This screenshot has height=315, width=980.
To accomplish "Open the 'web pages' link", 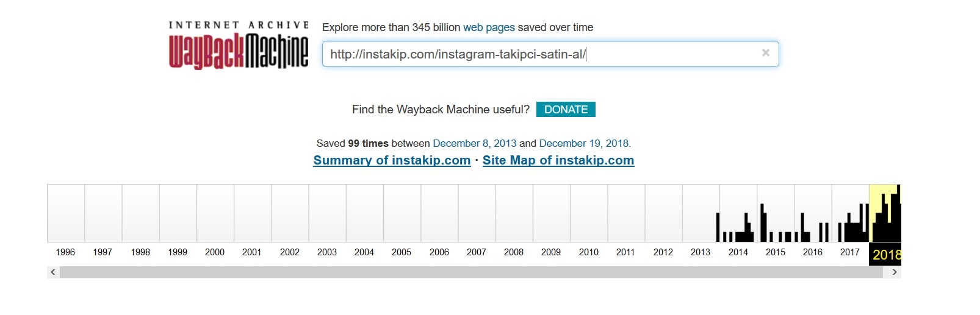I will click(x=489, y=27).
